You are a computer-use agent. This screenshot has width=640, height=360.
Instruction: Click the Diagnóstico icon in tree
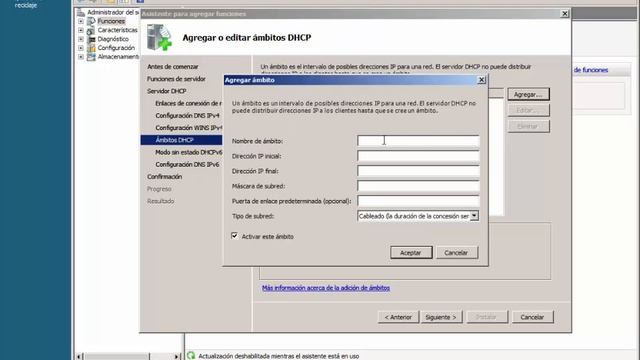click(91, 39)
